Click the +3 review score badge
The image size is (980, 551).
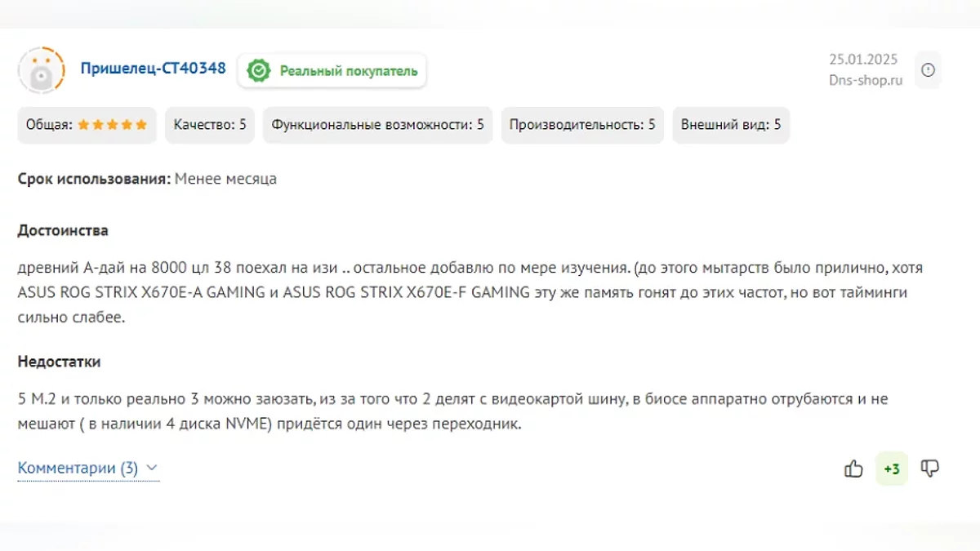click(x=891, y=469)
